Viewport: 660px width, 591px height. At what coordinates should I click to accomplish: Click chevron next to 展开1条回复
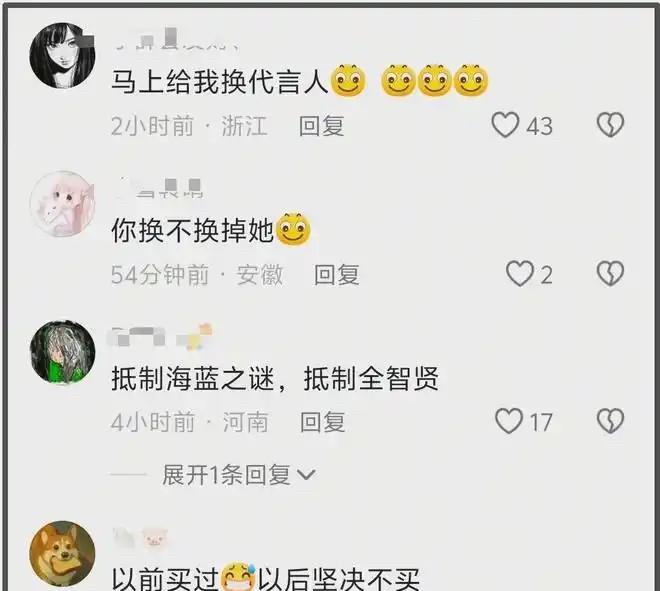pyautogui.click(x=306, y=475)
